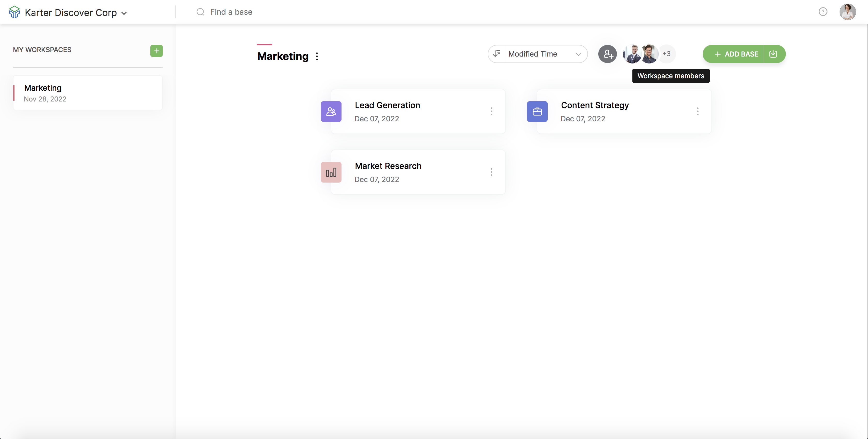Open Market Research base options menu
868x439 pixels.
491,172
